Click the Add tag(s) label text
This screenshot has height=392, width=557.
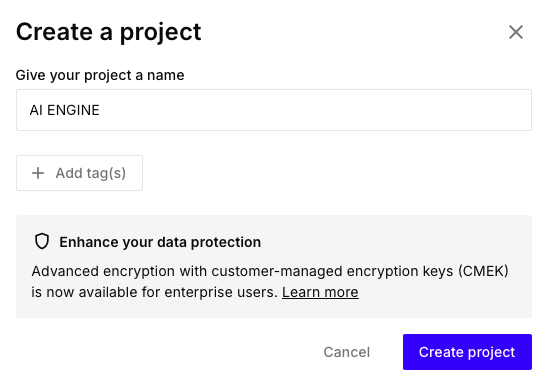pyautogui.click(x=91, y=173)
